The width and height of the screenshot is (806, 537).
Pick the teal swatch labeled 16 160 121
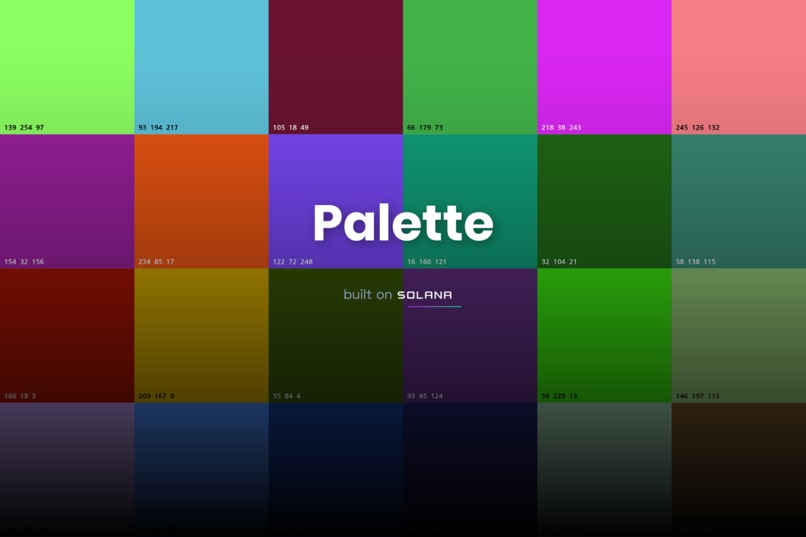coord(470,201)
